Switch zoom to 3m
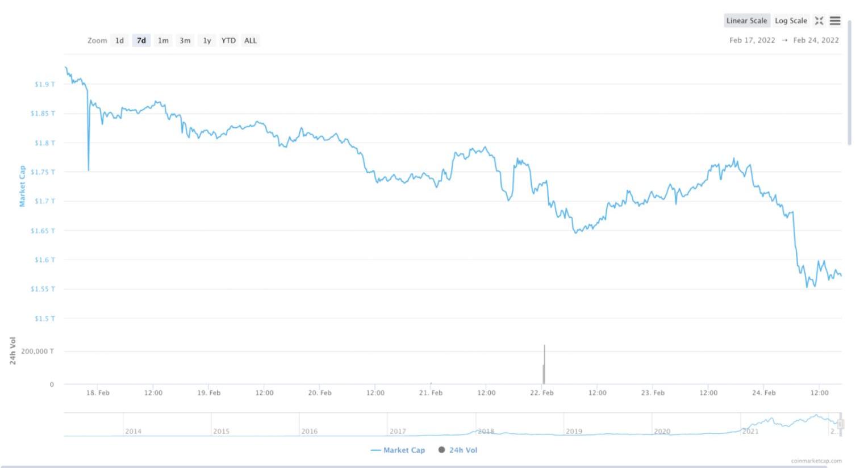868x468 pixels. (185, 40)
